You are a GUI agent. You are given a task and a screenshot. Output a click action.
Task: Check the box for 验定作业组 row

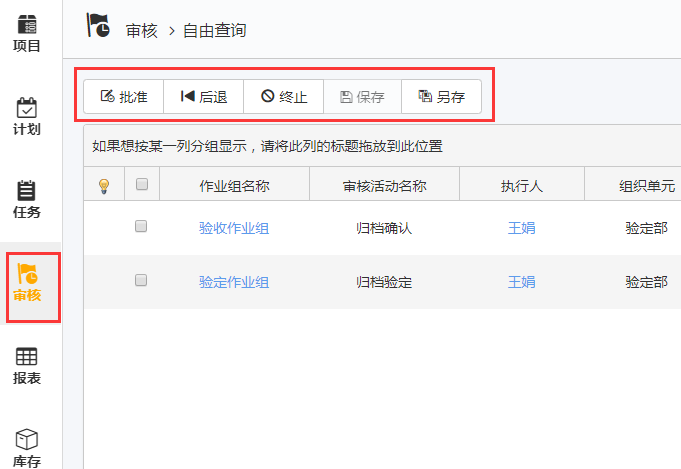pos(141,281)
